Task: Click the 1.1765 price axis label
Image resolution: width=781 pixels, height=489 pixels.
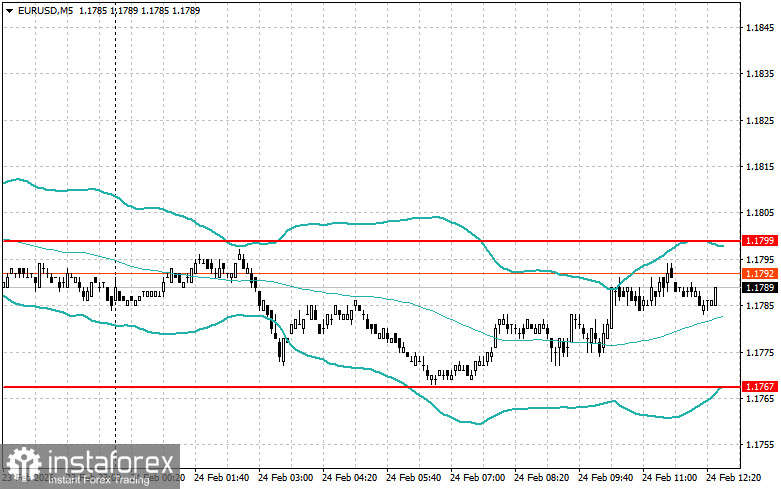Action: click(760, 399)
